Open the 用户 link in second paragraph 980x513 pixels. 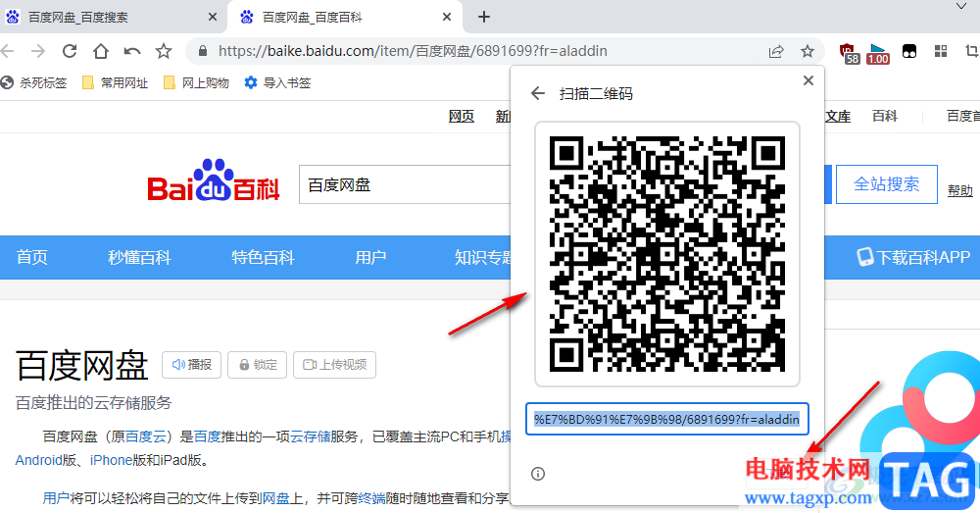tap(56, 498)
